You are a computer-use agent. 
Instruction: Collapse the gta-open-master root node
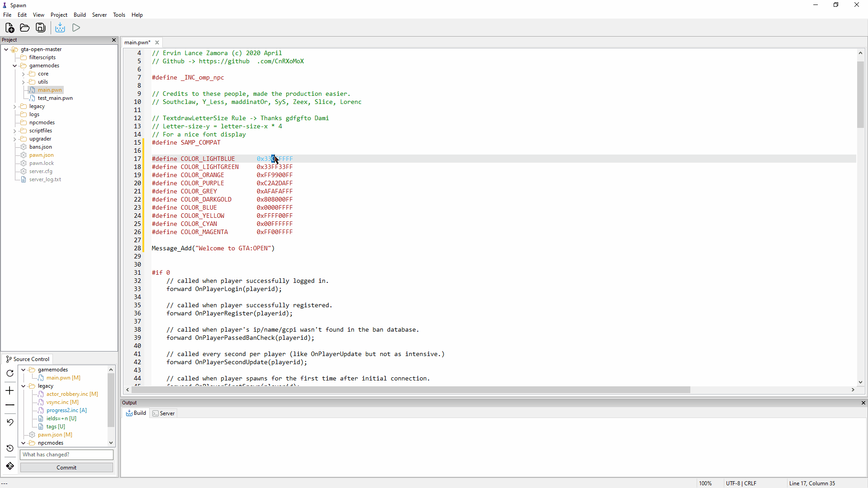pos(6,49)
